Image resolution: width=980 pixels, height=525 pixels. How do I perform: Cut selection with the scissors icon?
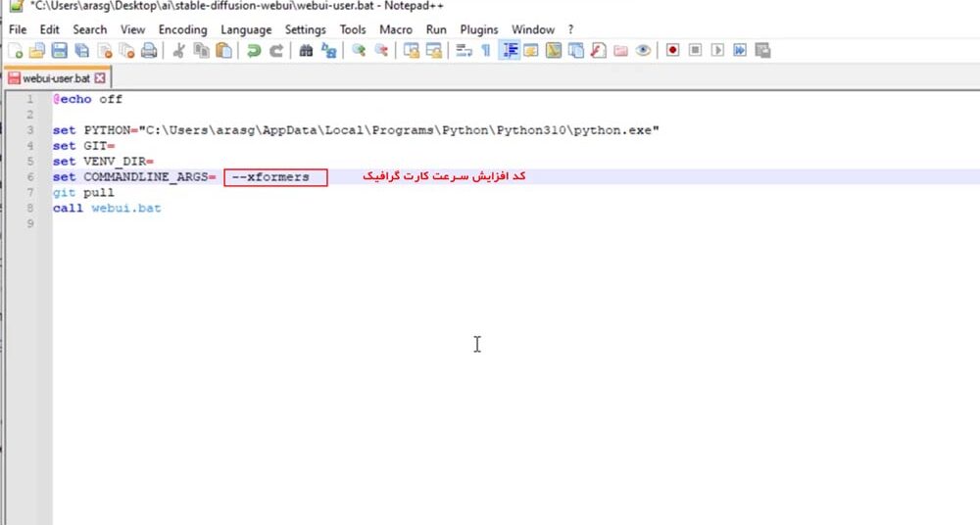coord(178,51)
